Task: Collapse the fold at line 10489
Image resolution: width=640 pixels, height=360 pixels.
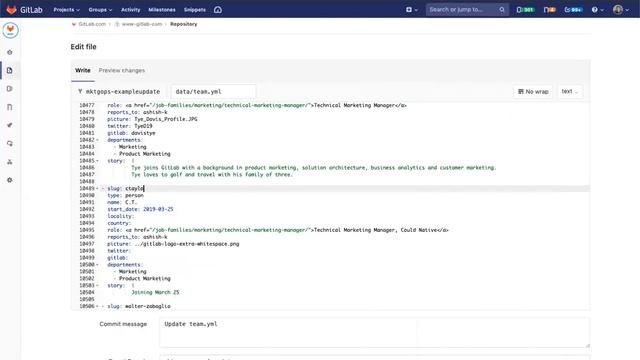Action: tap(97, 189)
